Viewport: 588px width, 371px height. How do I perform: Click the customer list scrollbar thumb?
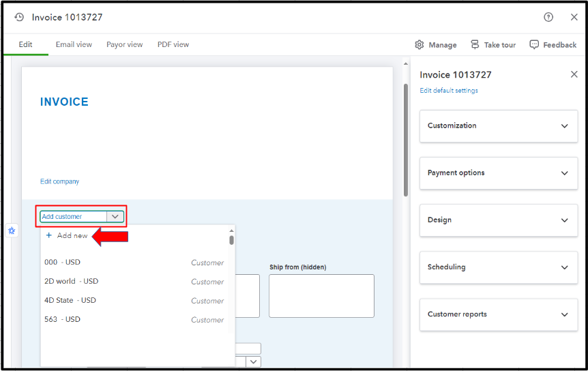(x=231, y=240)
